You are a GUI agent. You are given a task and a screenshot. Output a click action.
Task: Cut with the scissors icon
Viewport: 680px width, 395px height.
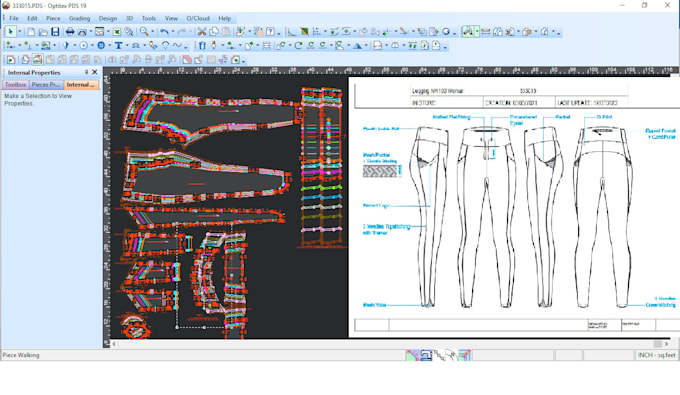(x=202, y=32)
